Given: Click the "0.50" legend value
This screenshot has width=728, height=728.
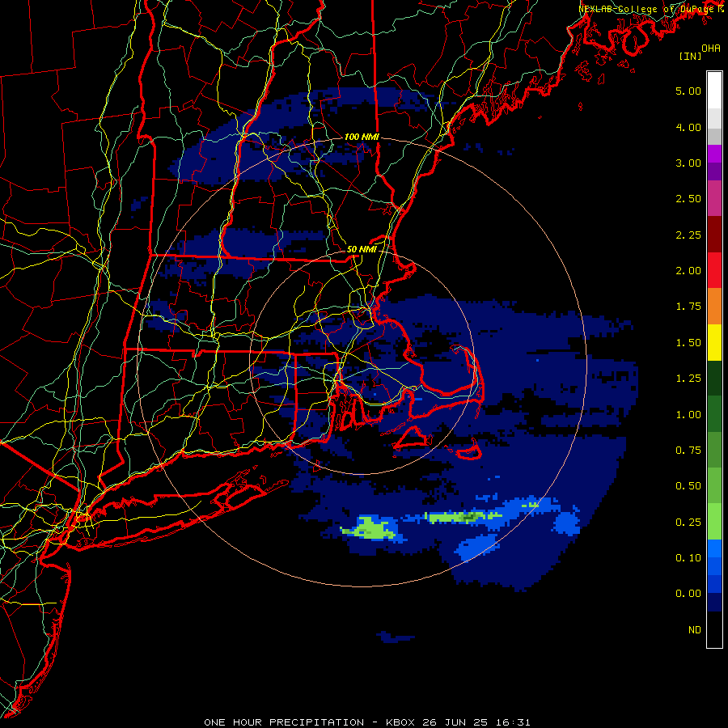Looking at the screenshot, I should pos(688,486).
